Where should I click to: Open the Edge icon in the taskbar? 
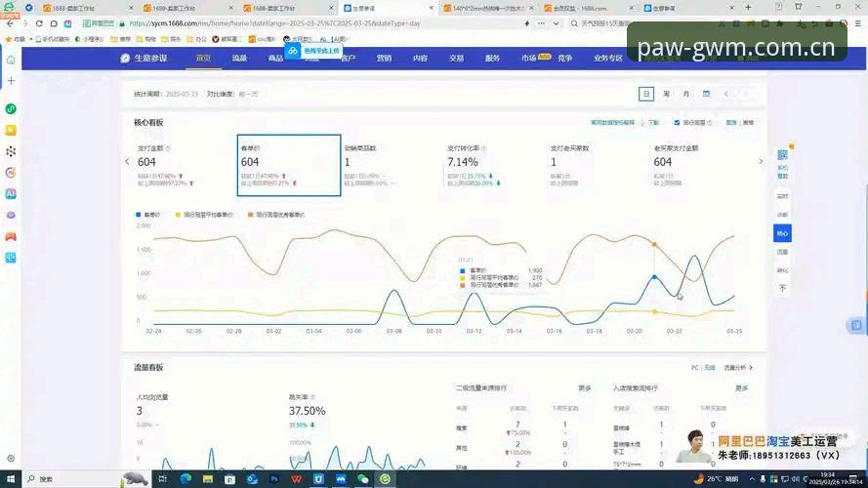coord(186,479)
